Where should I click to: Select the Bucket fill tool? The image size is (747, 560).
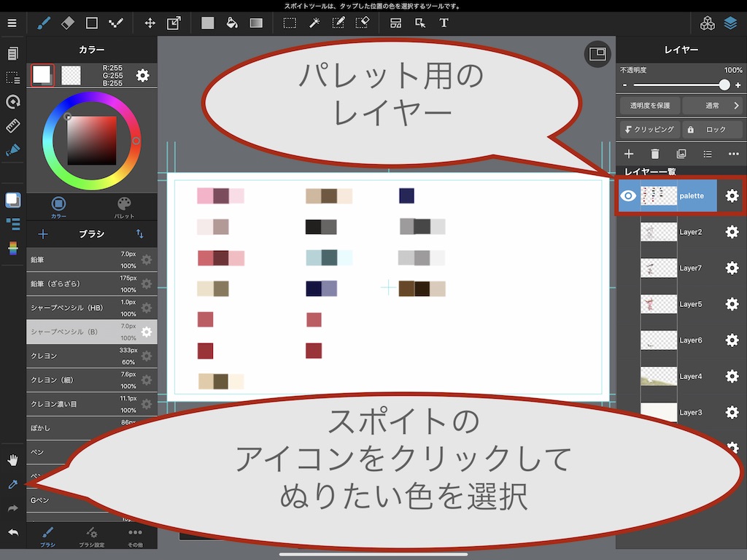tap(232, 23)
